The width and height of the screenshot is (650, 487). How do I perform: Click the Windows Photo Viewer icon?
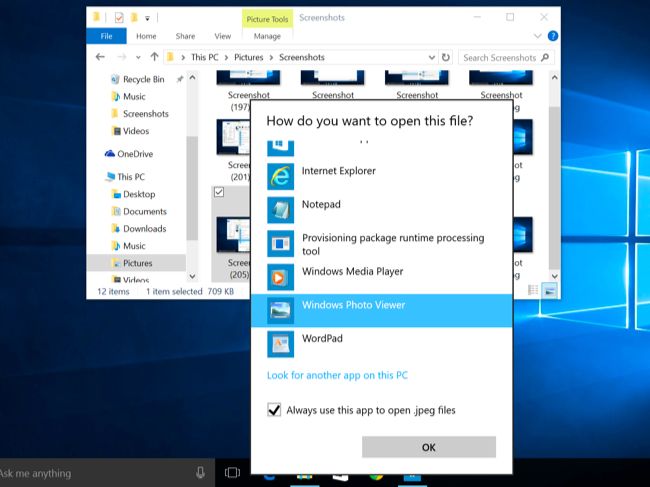coord(280,310)
